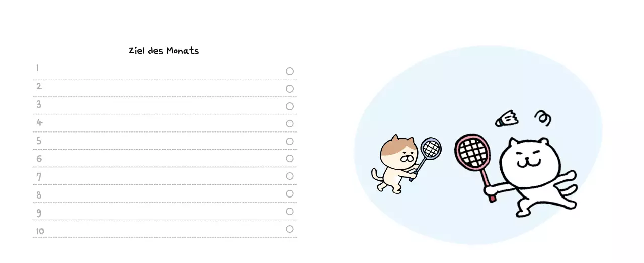
Task: Select the writing line numbered 10
Action: click(161, 230)
